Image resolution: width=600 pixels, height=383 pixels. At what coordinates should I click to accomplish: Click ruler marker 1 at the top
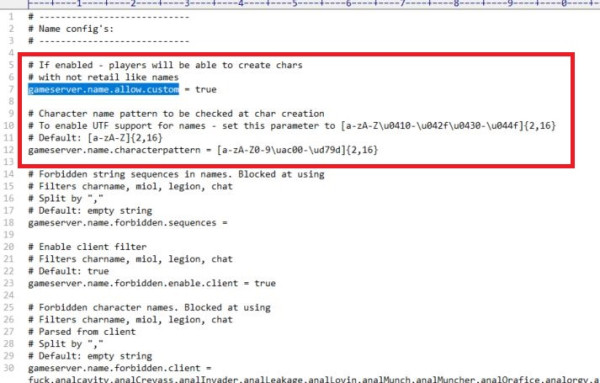click(x=79, y=4)
